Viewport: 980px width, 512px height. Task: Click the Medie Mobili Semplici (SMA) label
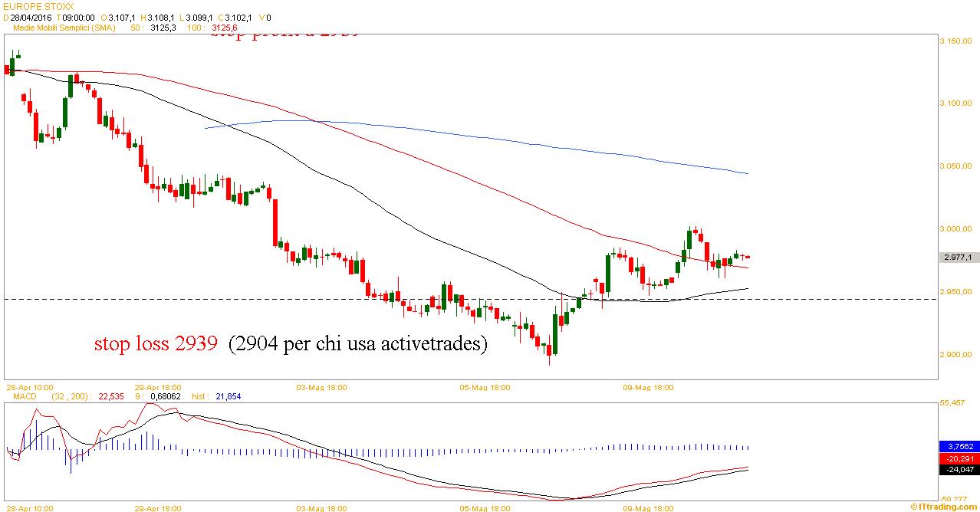[x=62, y=28]
